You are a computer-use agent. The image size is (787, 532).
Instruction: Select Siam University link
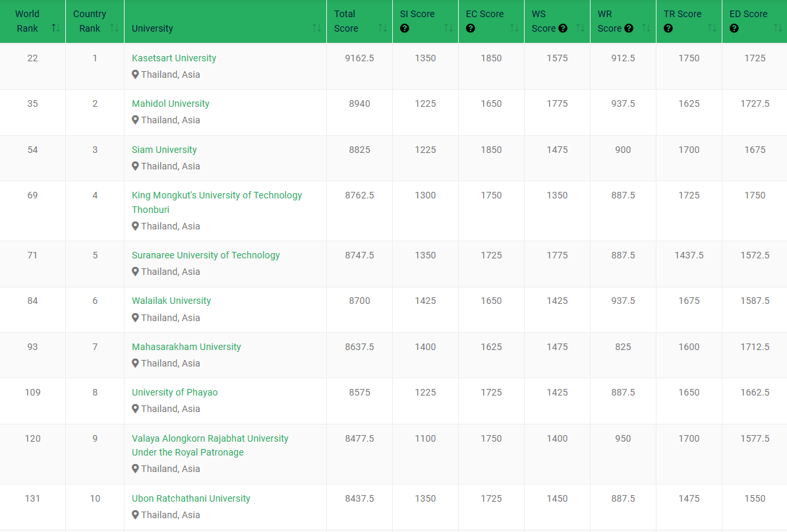(x=164, y=150)
